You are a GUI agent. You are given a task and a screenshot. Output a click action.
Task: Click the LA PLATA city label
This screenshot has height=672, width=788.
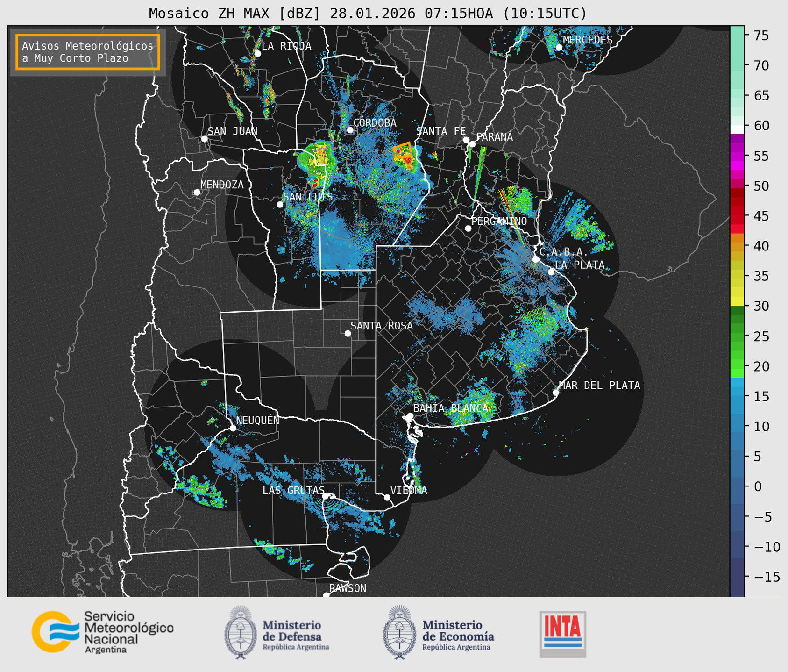[580, 265]
